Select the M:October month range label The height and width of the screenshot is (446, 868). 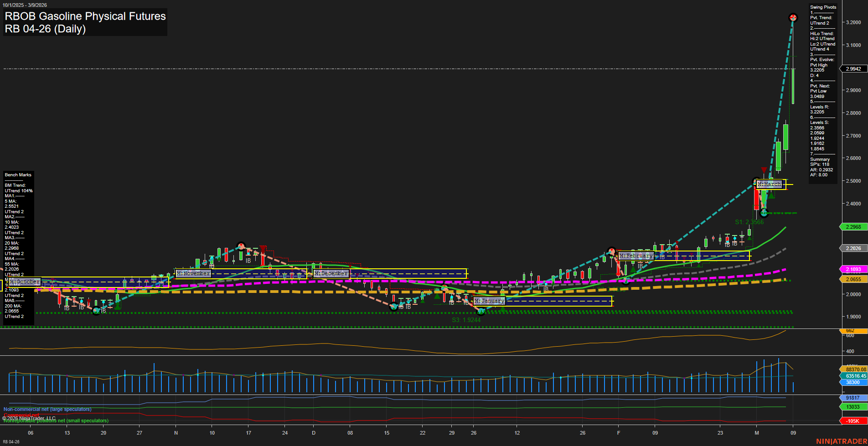24,282
